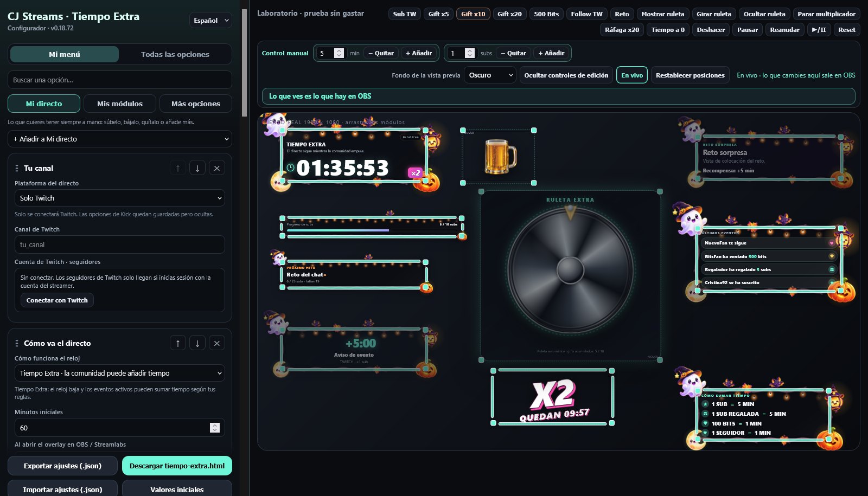Trigger the "Gift x10" test event
Image resolution: width=868 pixels, height=496 pixels.
473,14
